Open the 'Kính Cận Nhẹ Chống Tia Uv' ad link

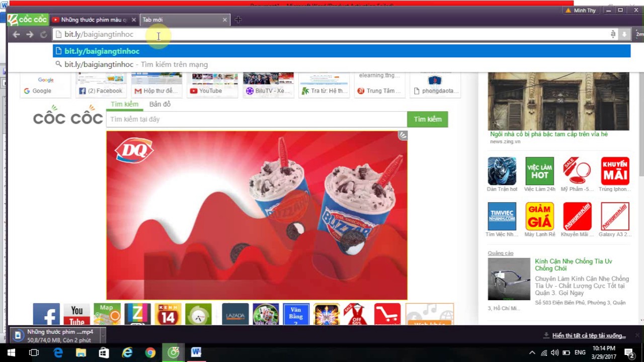[x=574, y=265]
